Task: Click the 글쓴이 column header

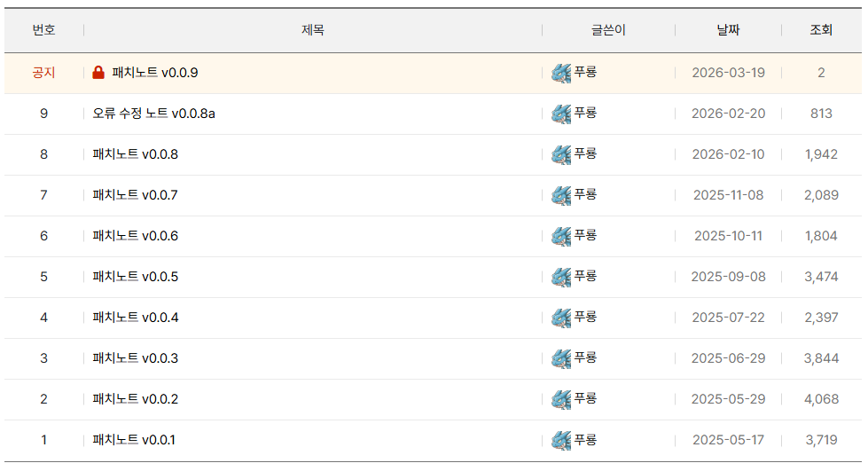Action: [608, 30]
